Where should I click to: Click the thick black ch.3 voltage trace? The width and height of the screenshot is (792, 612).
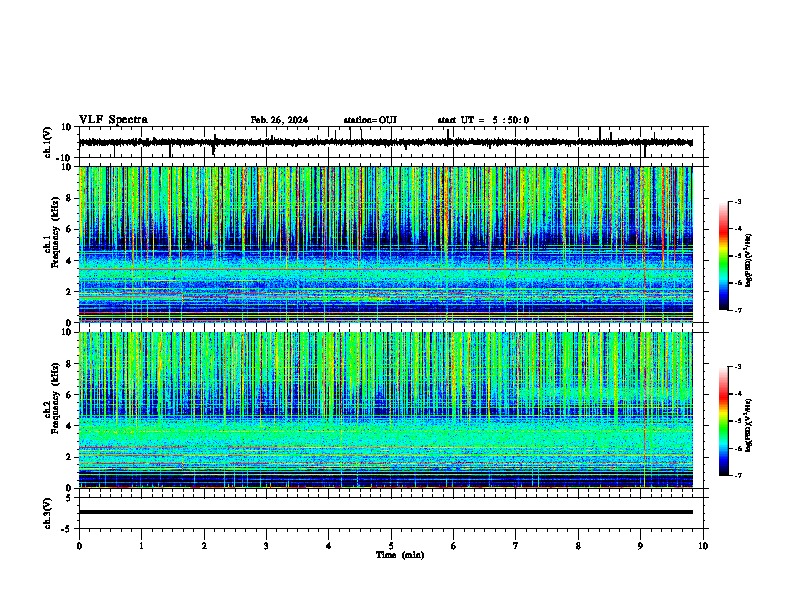pos(385,512)
